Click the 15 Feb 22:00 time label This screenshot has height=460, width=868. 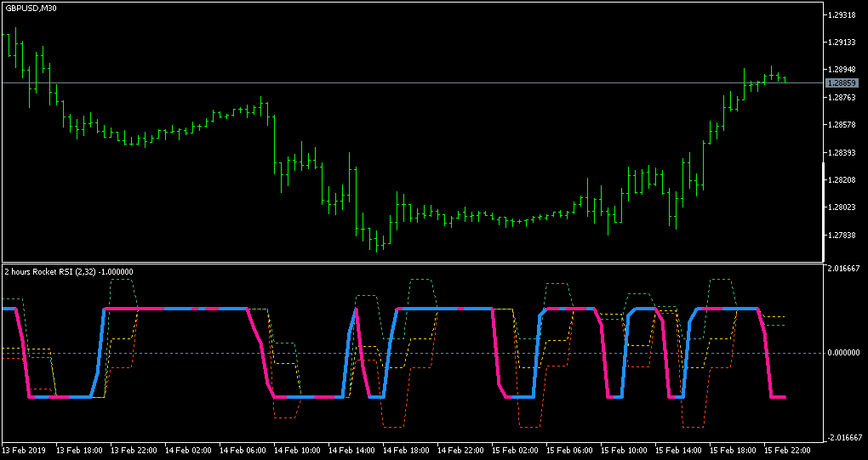pos(788,451)
